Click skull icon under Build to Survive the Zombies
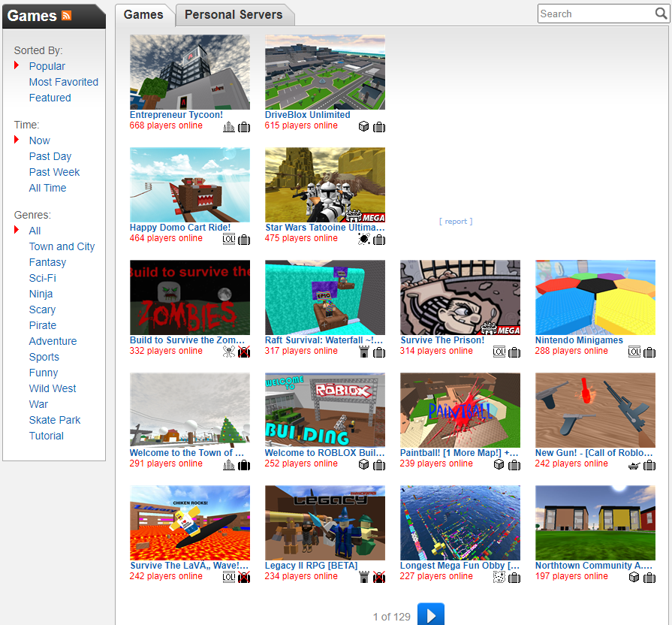Viewport: 672px width, 625px height. tap(229, 352)
